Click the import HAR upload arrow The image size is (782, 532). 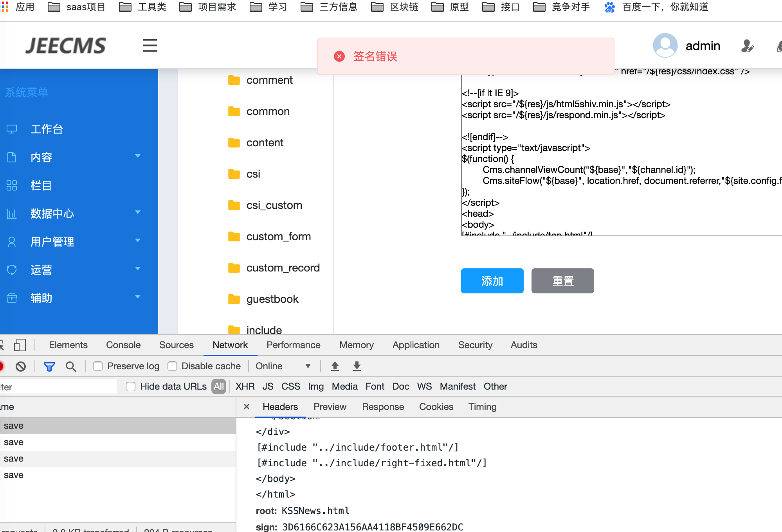(335, 366)
